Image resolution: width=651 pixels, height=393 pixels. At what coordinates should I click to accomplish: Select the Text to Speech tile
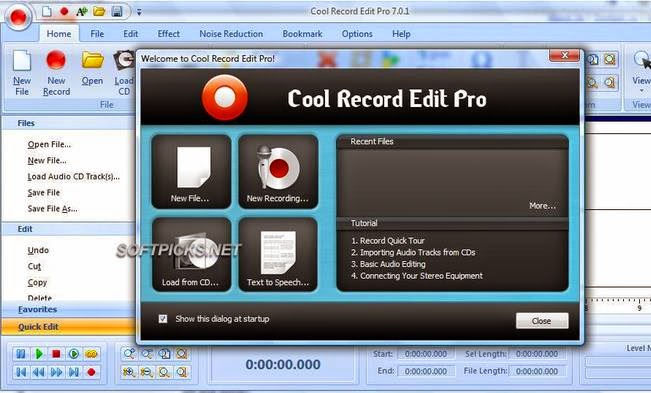point(278,254)
